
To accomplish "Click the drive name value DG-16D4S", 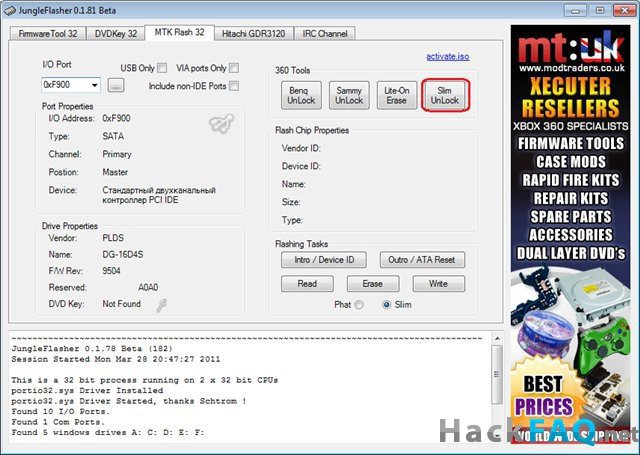I will point(123,255).
